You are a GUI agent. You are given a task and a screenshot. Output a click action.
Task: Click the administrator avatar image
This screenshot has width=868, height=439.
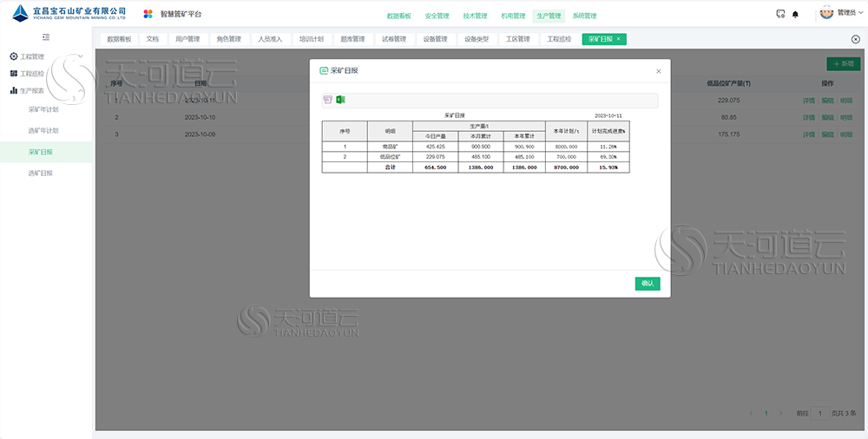point(826,12)
